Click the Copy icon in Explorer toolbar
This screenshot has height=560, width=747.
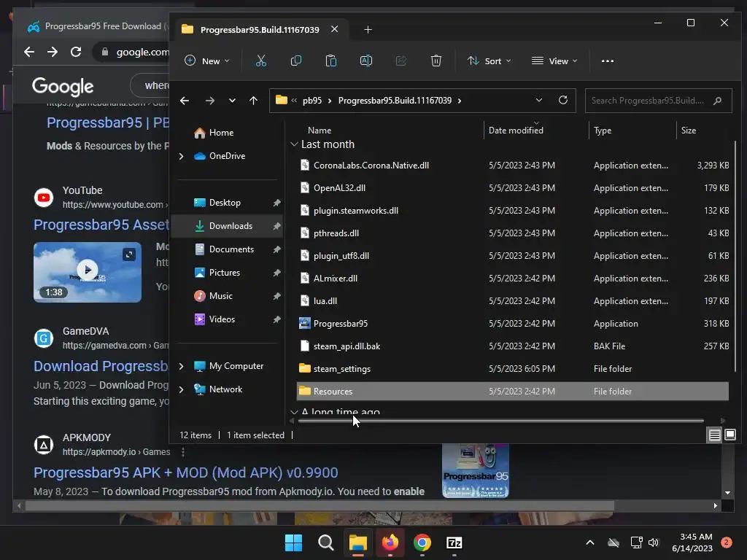click(296, 61)
